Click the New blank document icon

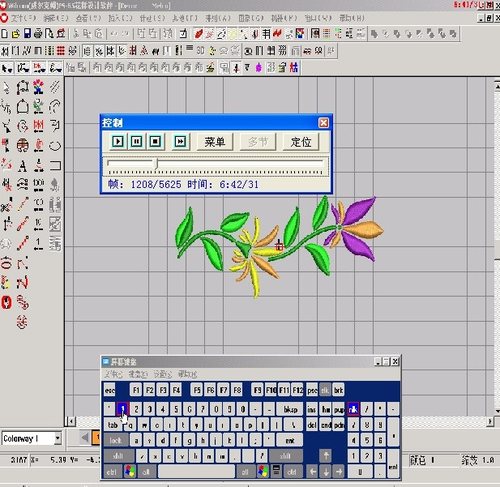coord(5,33)
